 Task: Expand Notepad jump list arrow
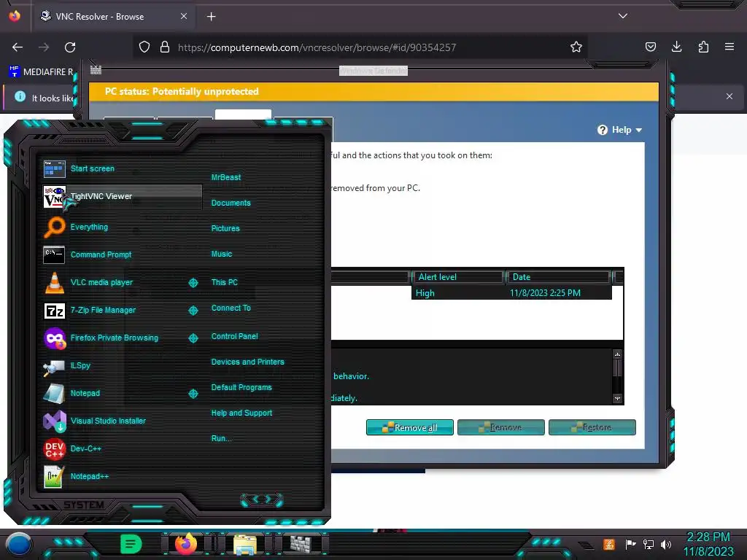click(193, 393)
